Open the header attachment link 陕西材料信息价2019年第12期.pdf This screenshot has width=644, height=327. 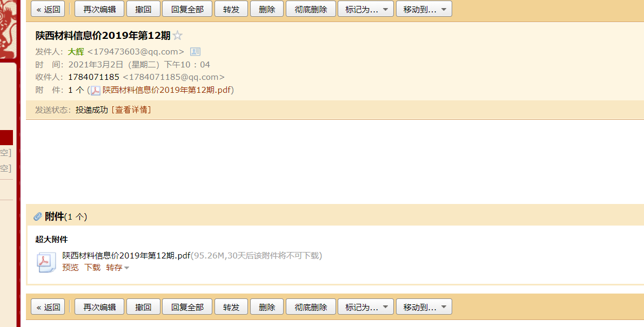tap(166, 90)
